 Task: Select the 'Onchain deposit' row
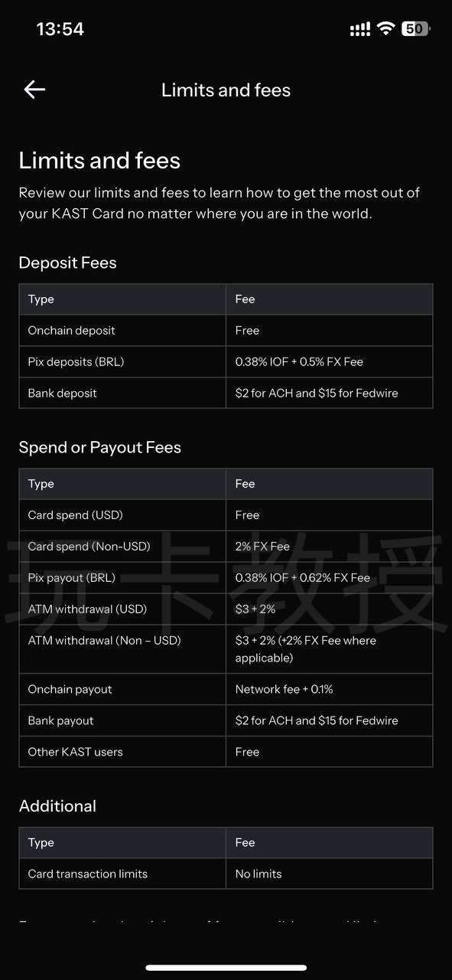[x=226, y=331]
